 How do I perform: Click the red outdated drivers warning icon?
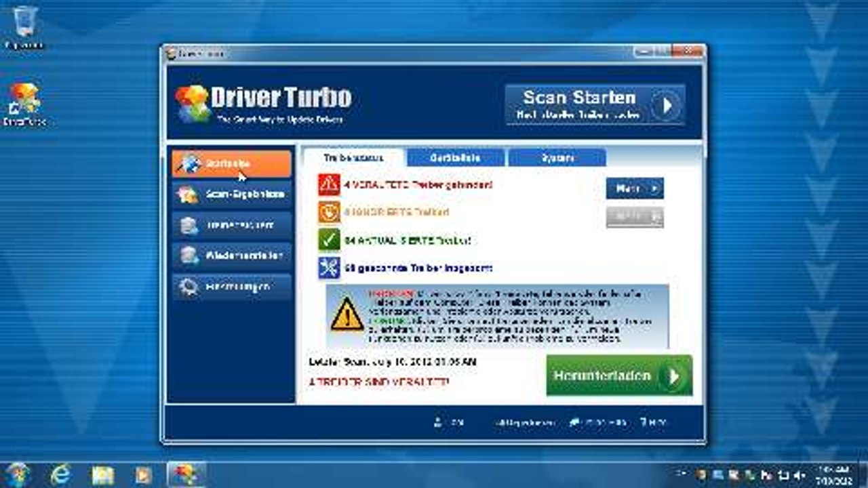coord(329,184)
